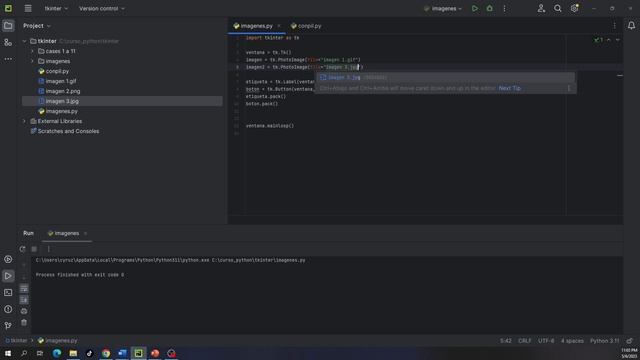Clear all console output trash icon
Screen dimensions: 640x360
[24, 322]
